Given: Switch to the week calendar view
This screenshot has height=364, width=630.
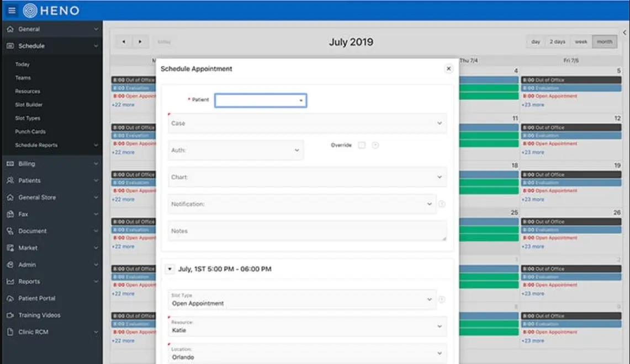Looking at the screenshot, I should [581, 41].
